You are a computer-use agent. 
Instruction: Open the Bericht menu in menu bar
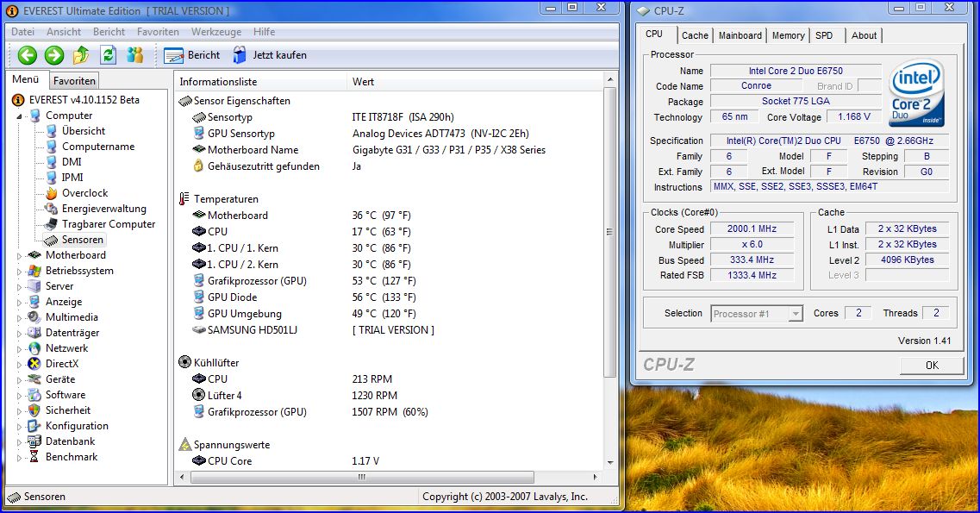click(109, 32)
